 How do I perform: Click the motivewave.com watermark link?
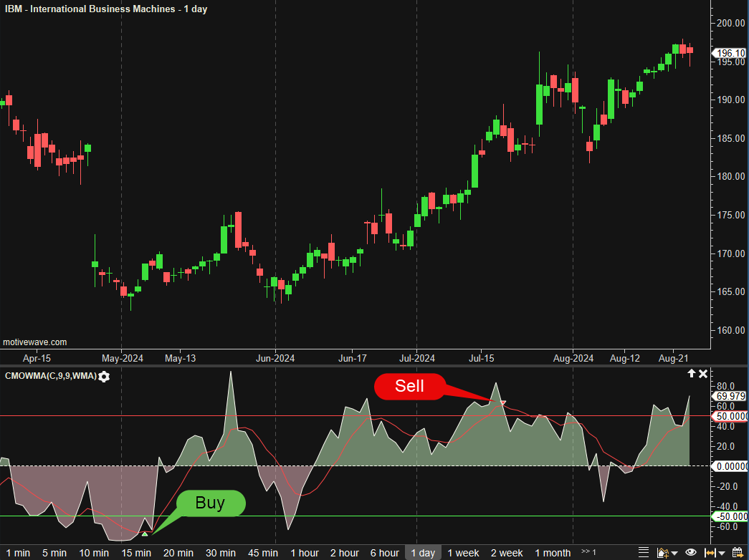point(35,342)
